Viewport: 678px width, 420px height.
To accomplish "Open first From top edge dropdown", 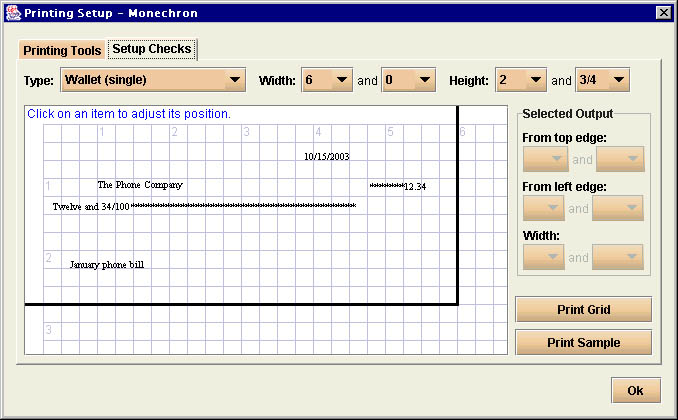I will 543,159.
